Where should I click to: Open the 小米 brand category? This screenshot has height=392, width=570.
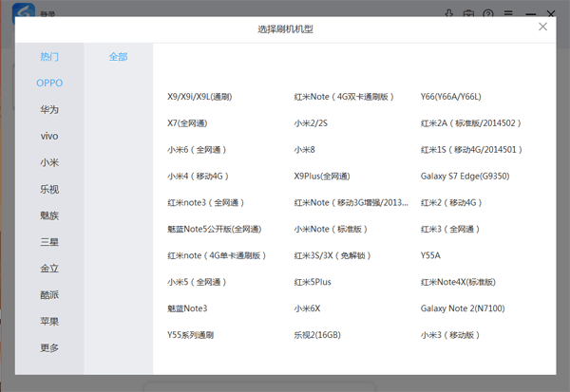pos(49,163)
